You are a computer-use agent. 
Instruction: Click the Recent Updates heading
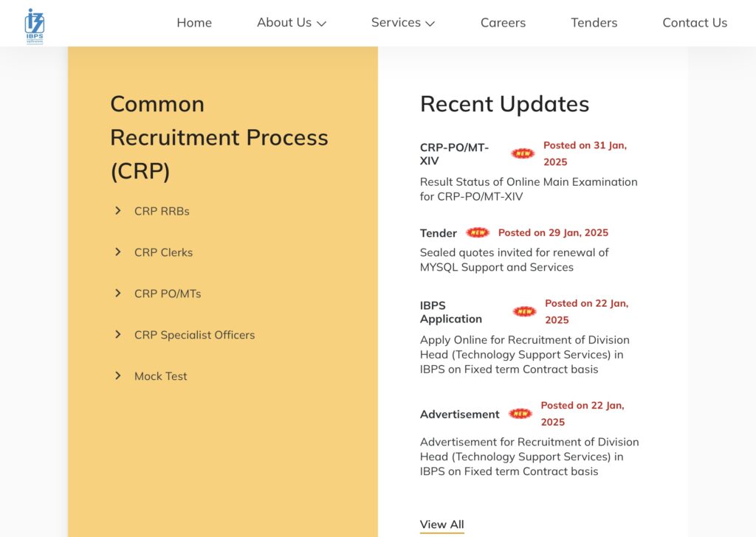click(504, 104)
